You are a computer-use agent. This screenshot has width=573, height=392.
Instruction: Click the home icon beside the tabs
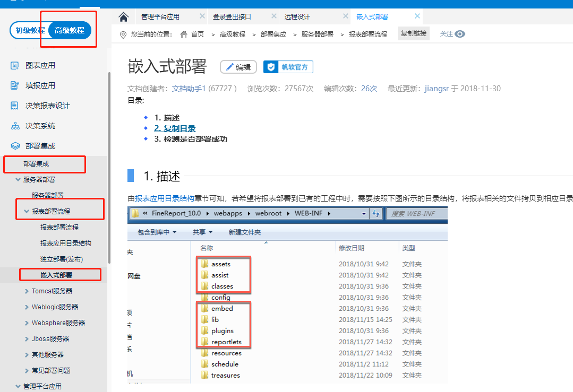pyautogui.click(x=123, y=16)
